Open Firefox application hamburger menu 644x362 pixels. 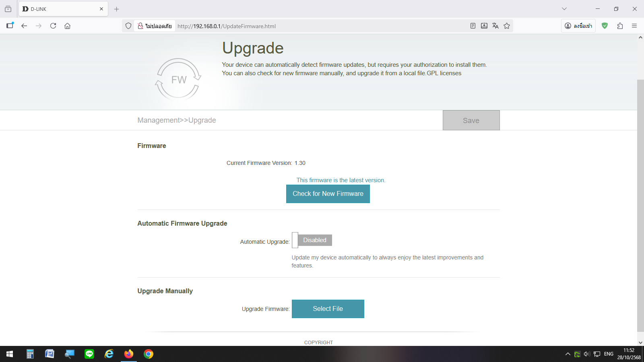(x=634, y=26)
